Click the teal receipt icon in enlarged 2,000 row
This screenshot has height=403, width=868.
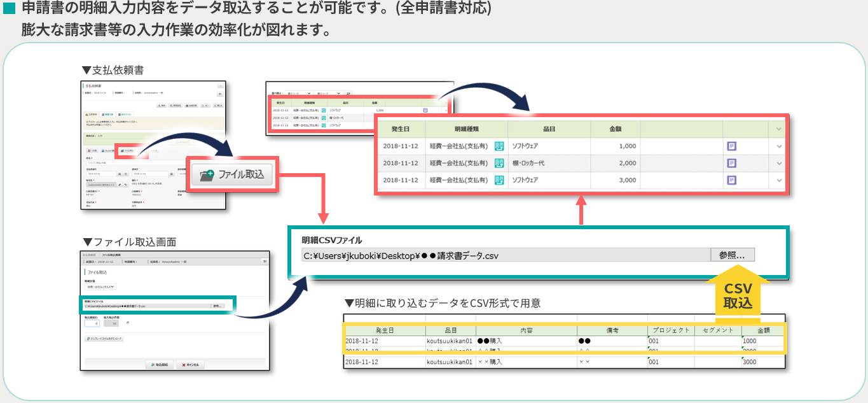500,163
